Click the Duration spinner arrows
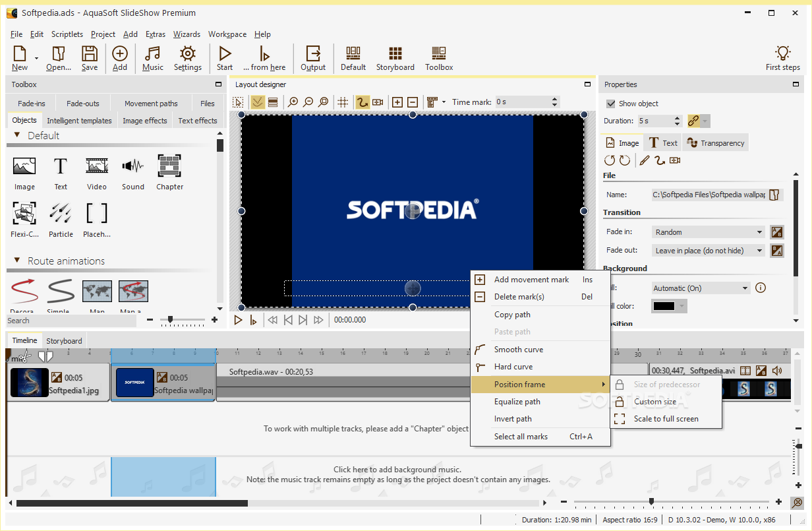The image size is (812, 531). (x=677, y=121)
